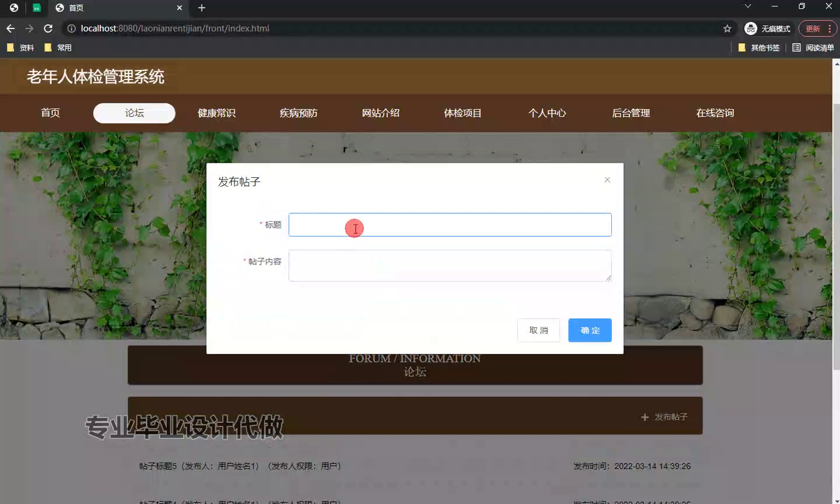Click the FORUM / INFORMATION heading
Screen dimensions: 840x504
(415, 358)
